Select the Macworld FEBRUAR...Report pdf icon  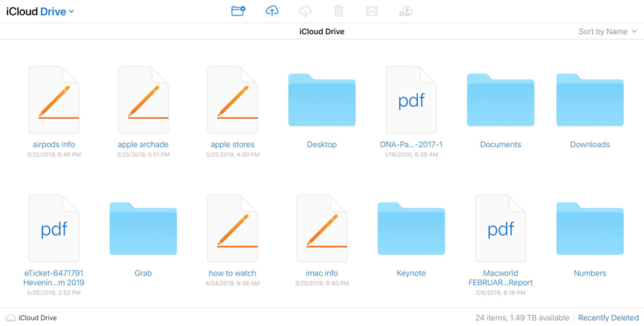500,229
